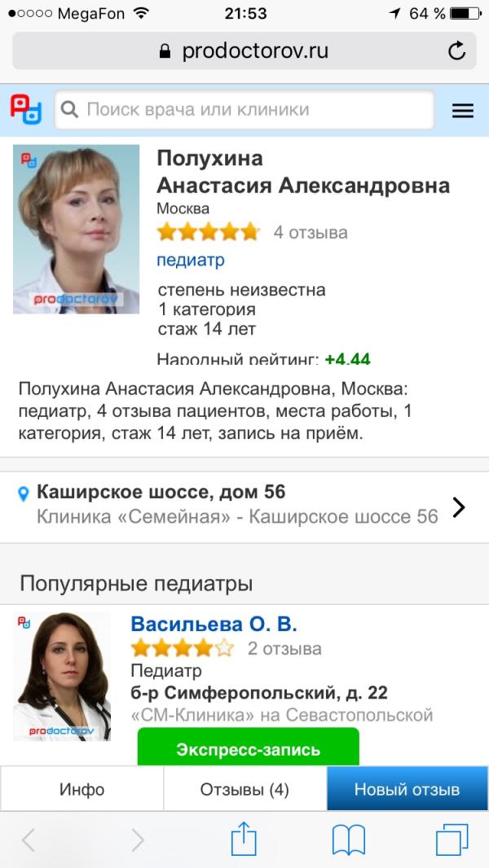Reload the page in Safari
489x868 pixels.
coord(456,51)
